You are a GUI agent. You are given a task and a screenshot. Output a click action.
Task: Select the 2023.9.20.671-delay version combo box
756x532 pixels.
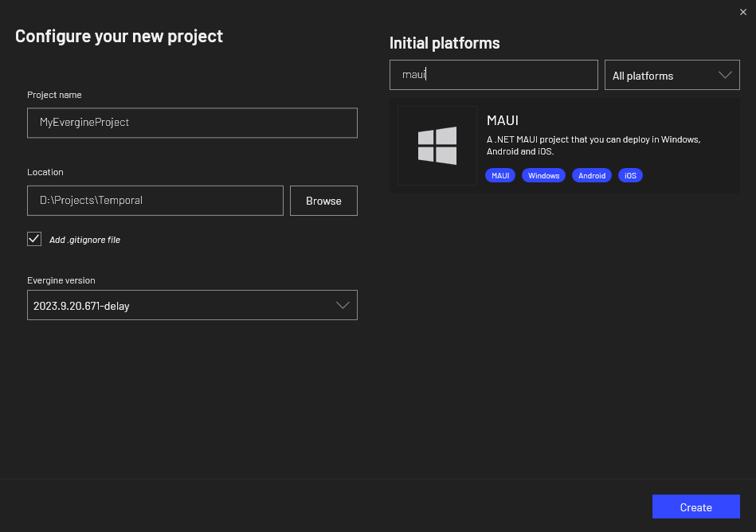click(192, 305)
